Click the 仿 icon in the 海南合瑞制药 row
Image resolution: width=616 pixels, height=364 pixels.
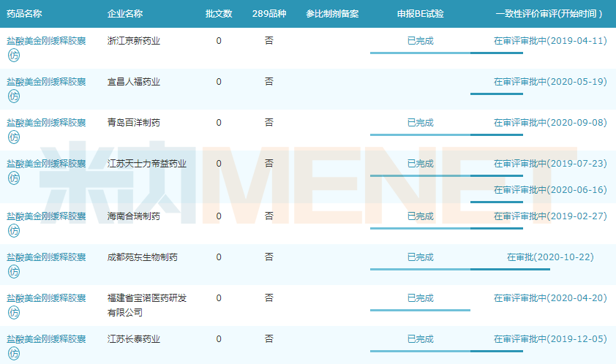(14, 230)
